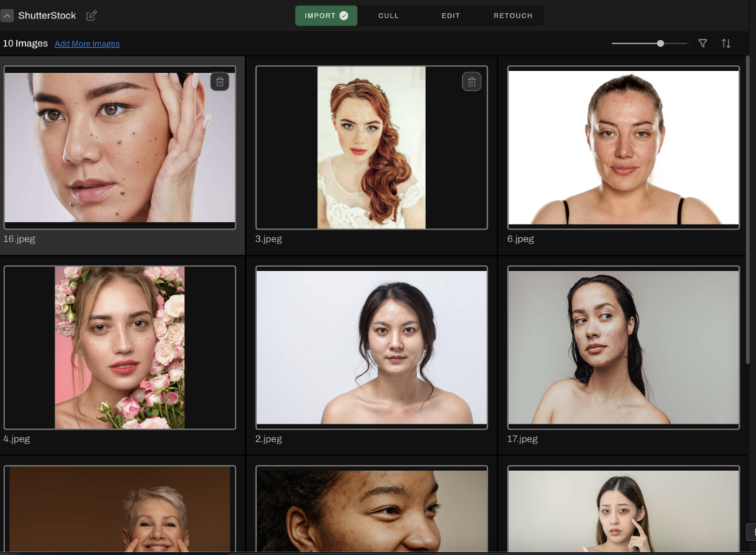This screenshot has width=756, height=555.
Task: Open the EDIT stage
Action: [x=450, y=15]
